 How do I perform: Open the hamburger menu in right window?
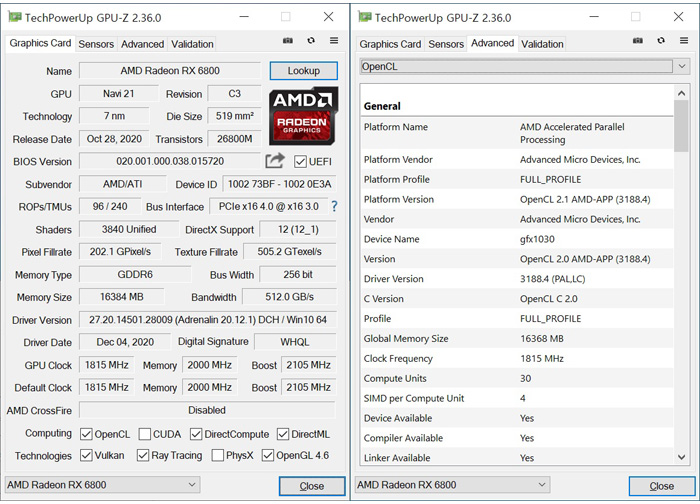pos(683,41)
